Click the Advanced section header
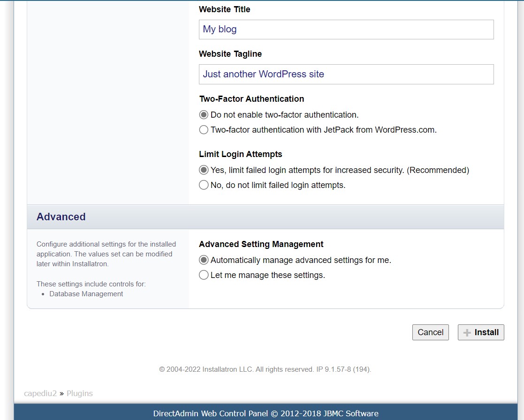The image size is (524, 420). (61, 217)
